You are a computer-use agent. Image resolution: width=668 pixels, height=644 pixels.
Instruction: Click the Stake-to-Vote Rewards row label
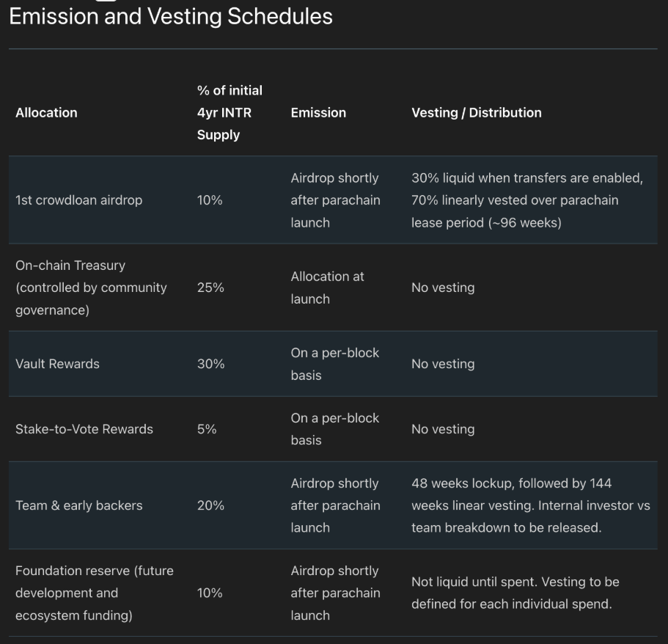[84, 429]
